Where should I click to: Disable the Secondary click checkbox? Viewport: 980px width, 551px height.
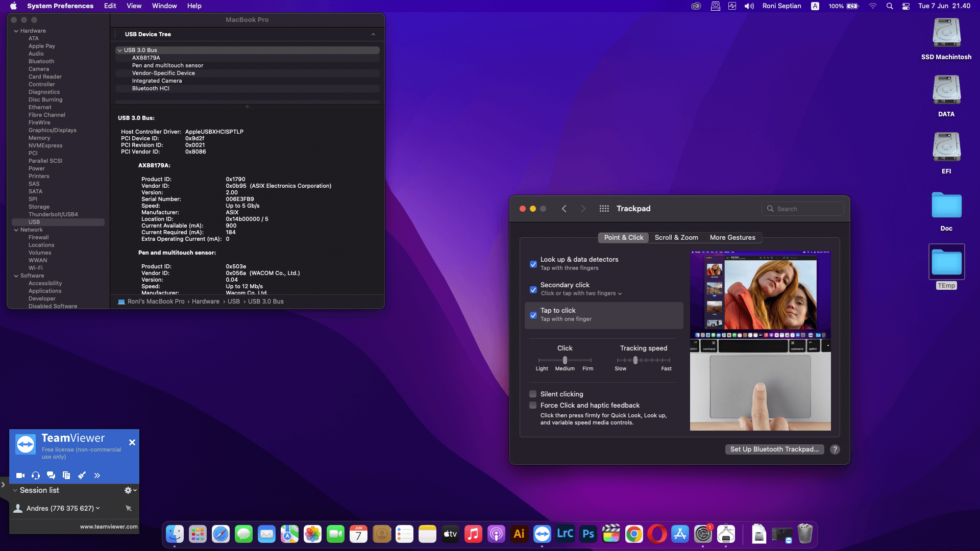tap(533, 290)
